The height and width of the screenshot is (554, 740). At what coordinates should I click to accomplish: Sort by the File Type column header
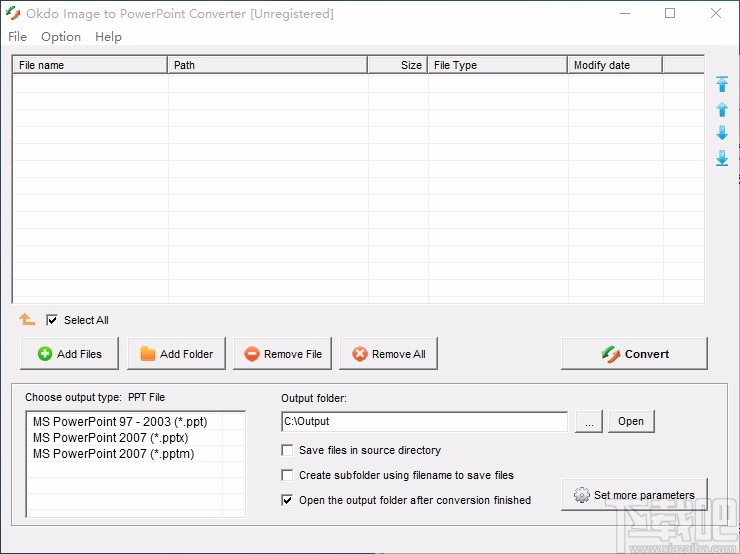[497, 65]
